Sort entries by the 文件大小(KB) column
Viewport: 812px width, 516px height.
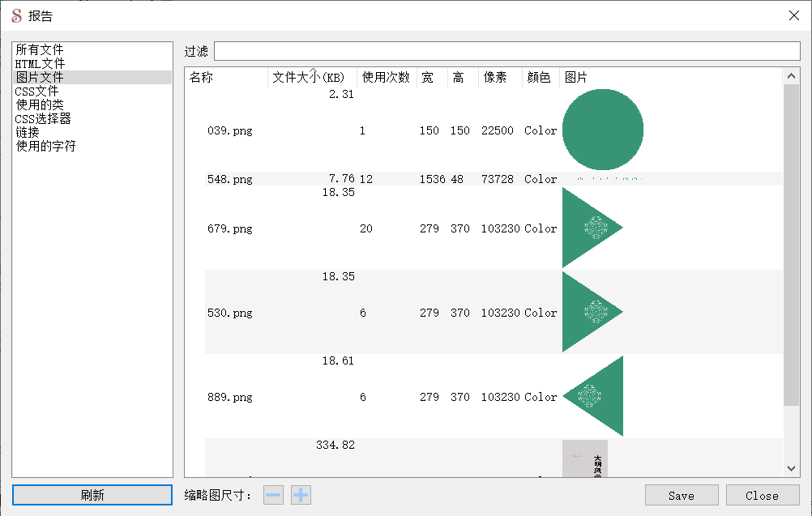[310, 77]
